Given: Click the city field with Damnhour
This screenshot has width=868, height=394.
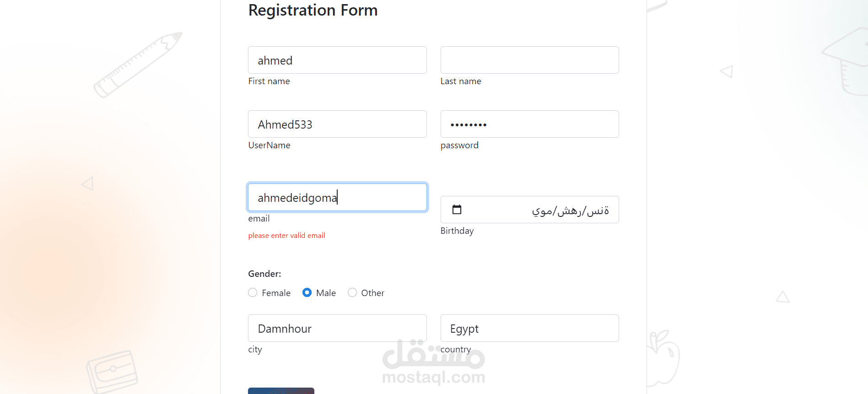Looking at the screenshot, I should tap(337, 328).
